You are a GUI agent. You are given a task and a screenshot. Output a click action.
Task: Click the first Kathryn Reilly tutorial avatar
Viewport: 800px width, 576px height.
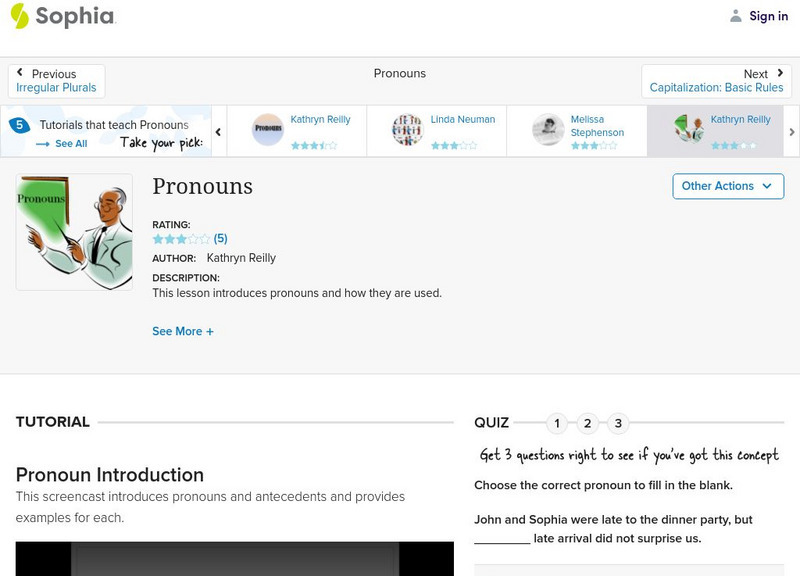[x=267, y=130]
